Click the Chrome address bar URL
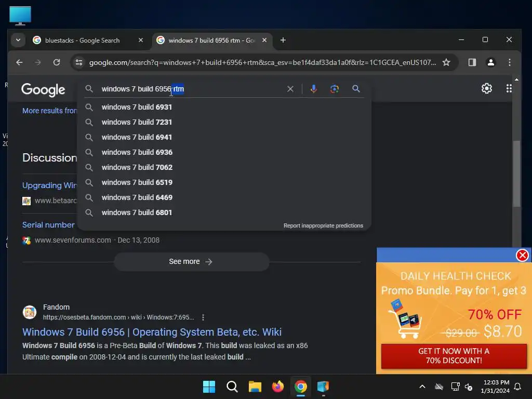This screenshot has width=532, height=399. pos(262,62)
